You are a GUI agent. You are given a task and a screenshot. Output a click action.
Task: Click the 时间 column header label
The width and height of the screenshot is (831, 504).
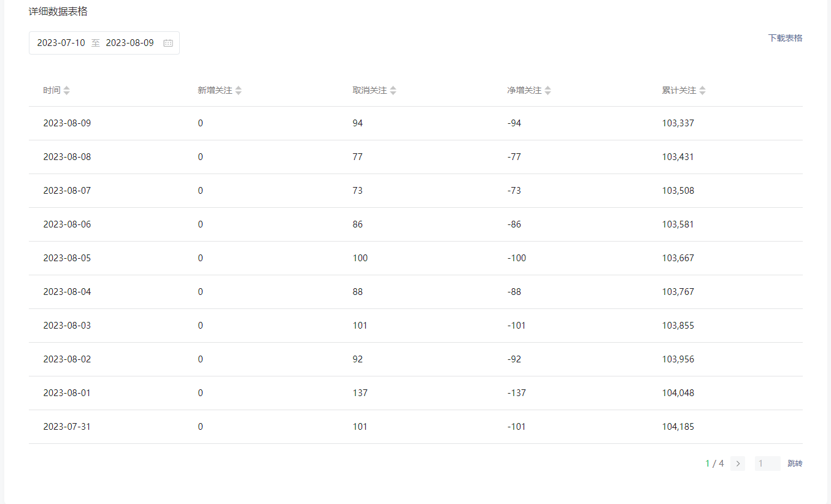click(52, 91)
